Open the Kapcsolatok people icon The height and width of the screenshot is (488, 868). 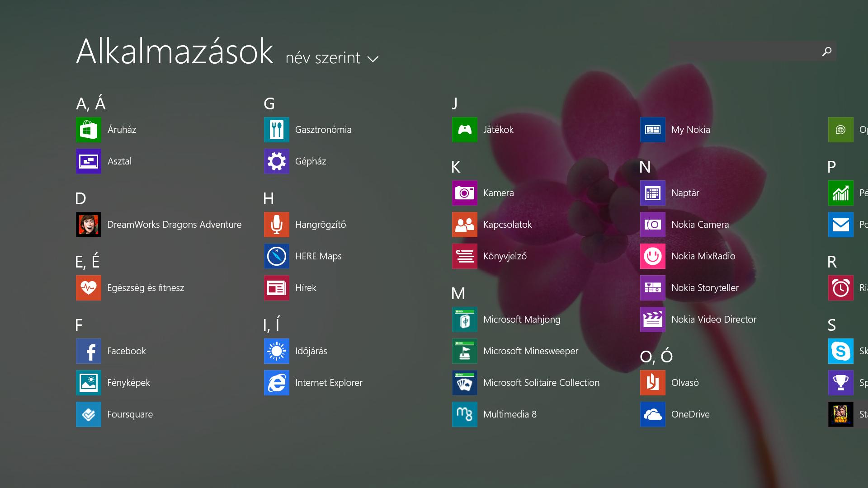pos(465,225)
